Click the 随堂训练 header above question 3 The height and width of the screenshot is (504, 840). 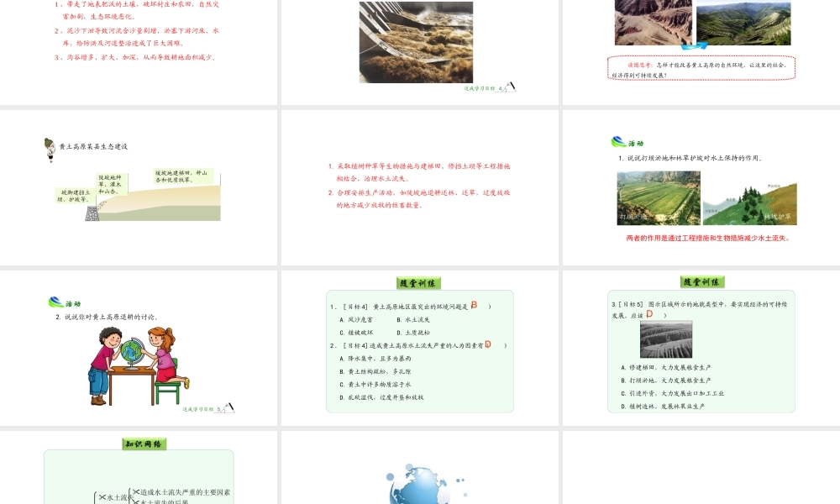click(703, 282)
